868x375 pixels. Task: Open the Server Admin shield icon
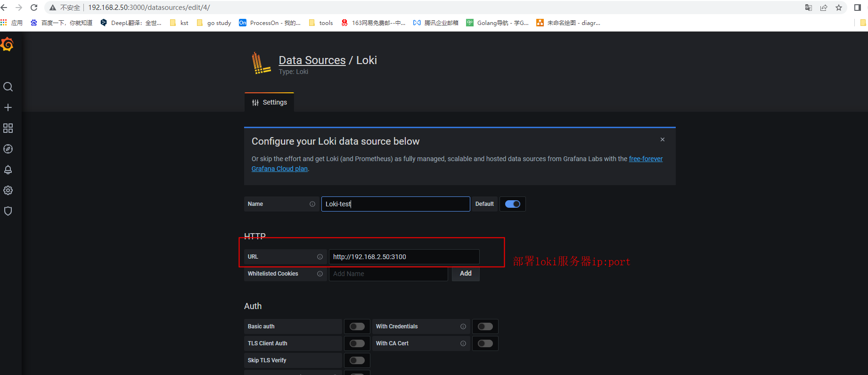8,211
